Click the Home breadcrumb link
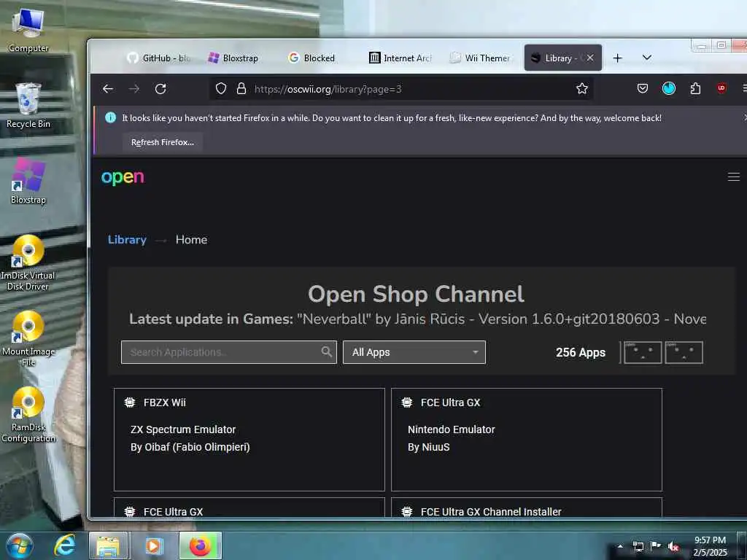This screenshot has width=747, height=560. (191, 239)
